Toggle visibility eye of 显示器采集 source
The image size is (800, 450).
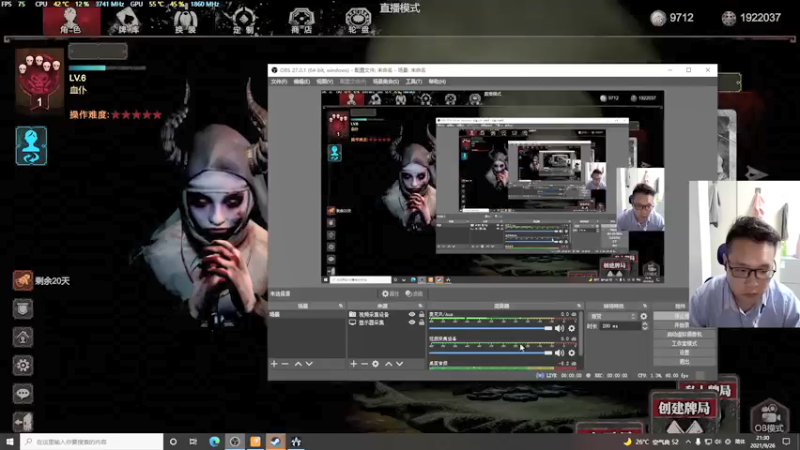412,323
